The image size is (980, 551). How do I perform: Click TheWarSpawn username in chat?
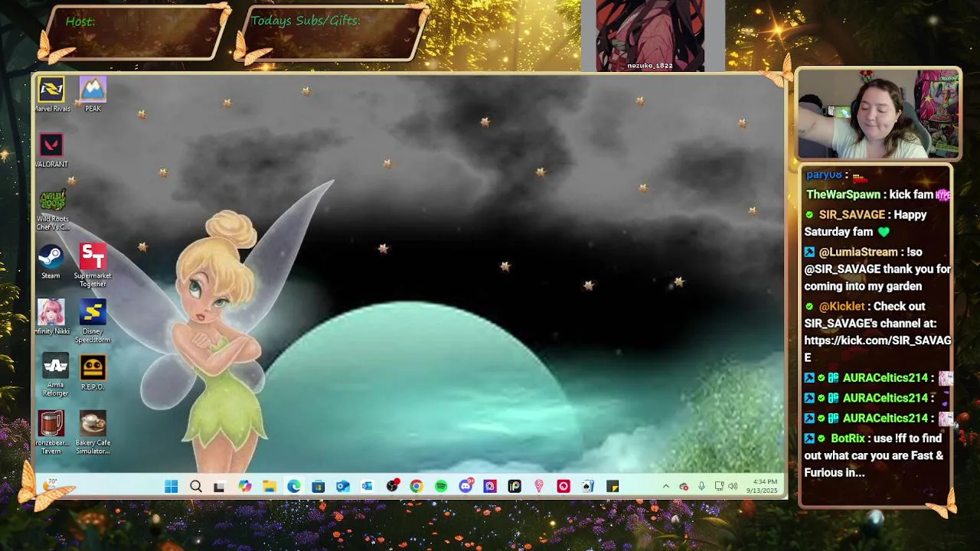tap(843, 194)
